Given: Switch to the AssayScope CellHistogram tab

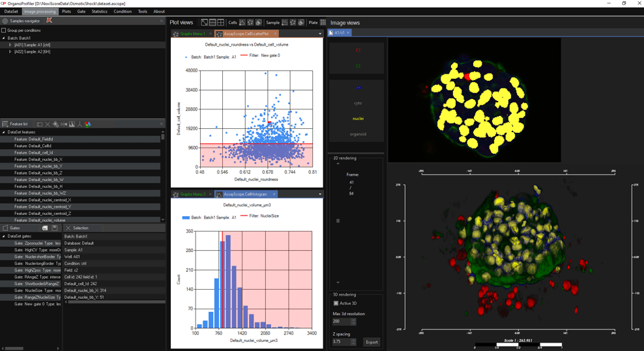Looking at the screenshot, I should pos(245,194).
